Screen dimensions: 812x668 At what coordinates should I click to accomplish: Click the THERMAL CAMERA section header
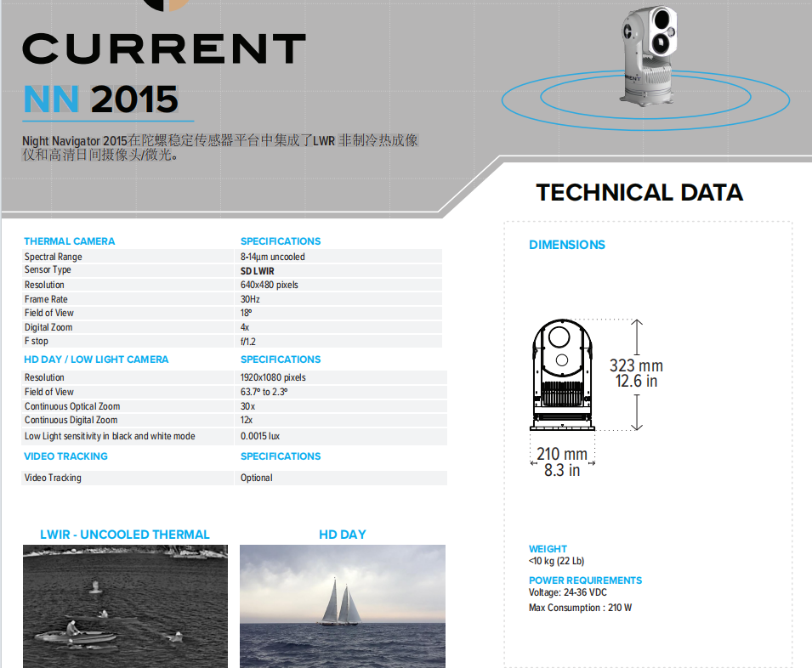pyautogui.click(x=70, y=241)
